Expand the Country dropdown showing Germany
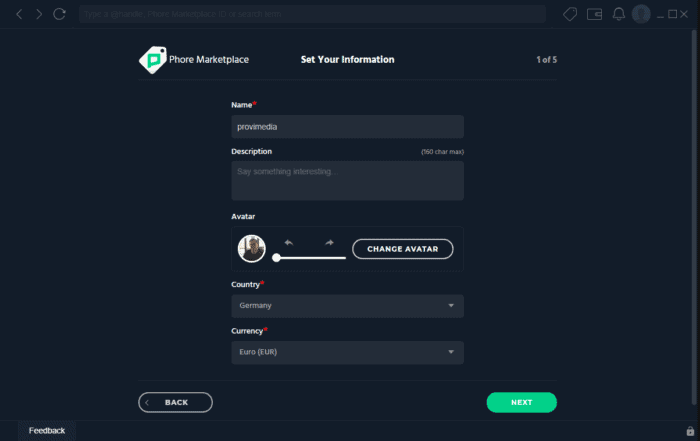 pos(347,306)
